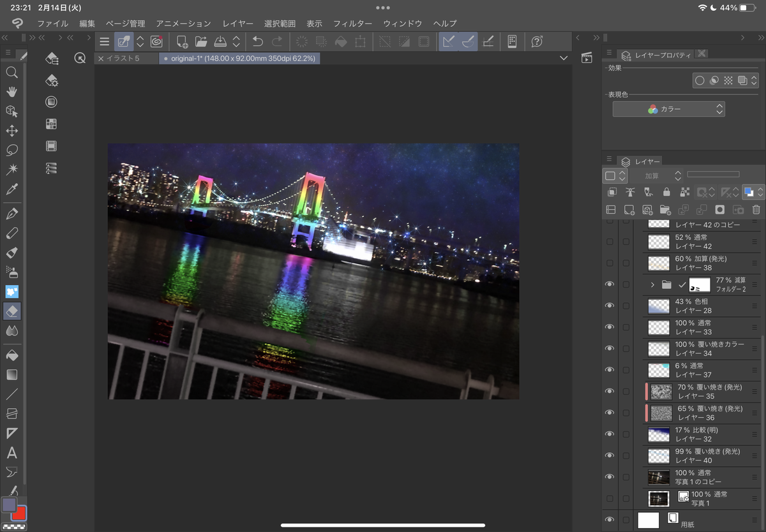Open the レイヤー menu
Image resolution: width=766 pixels, height=532 pixels.
tap(237, 24)
